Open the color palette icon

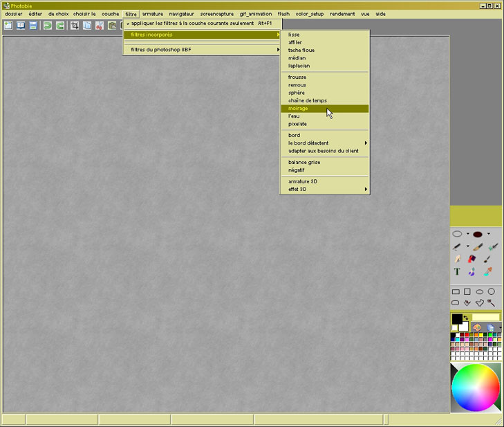[x=477, y=327]
